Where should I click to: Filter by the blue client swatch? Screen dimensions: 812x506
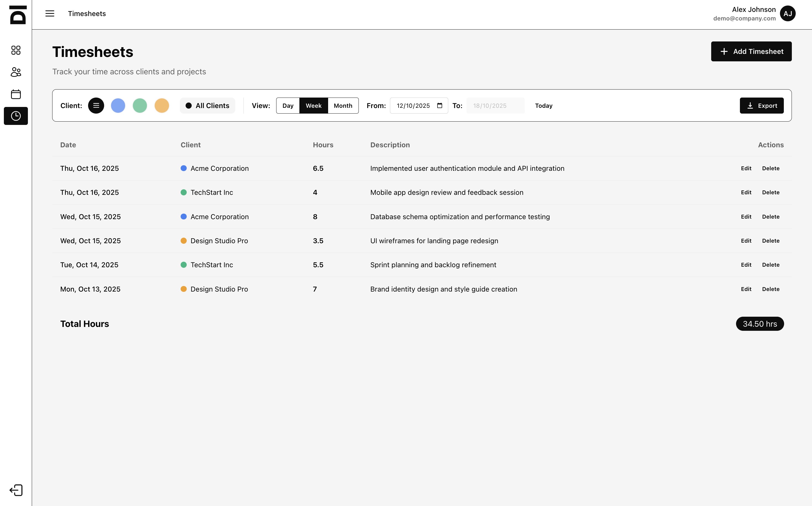[118, 106]
